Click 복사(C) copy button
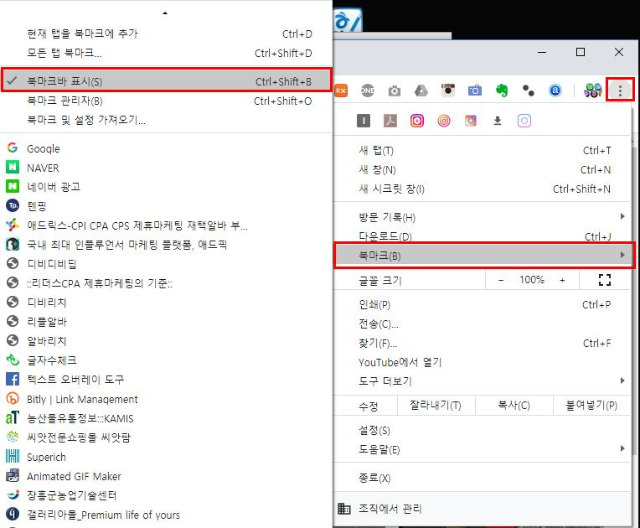Image resolution: width=640 pixels, height=528 pixels. pos(514,405)
